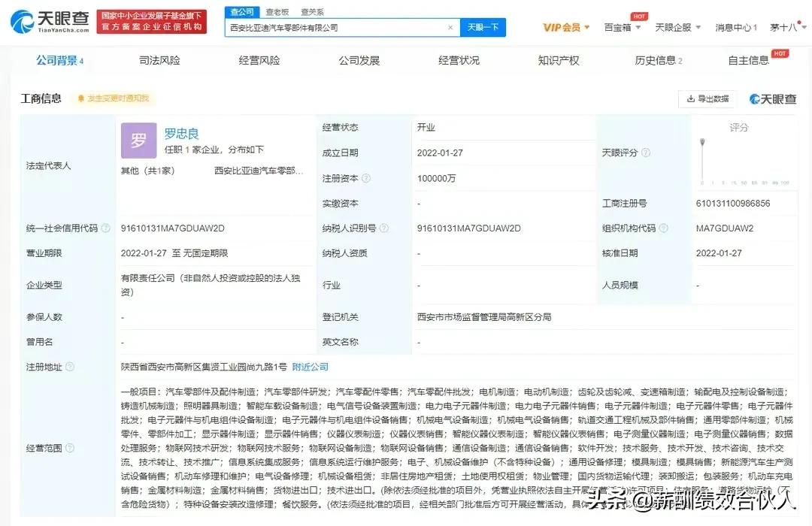Select the 100000万 registered capital value
The height and width of the screenshot is (526, 812).
coord(436,179)
